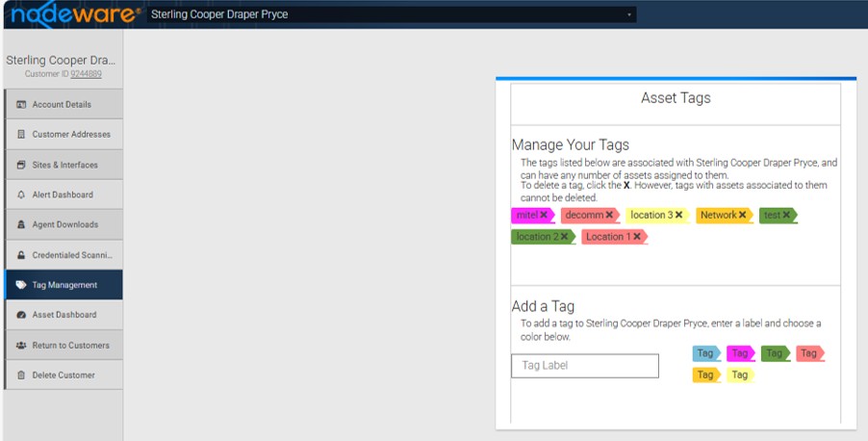Open the Alert Dashboard menu item
Screen dimensions: 868x441
(x=64, y=195)
